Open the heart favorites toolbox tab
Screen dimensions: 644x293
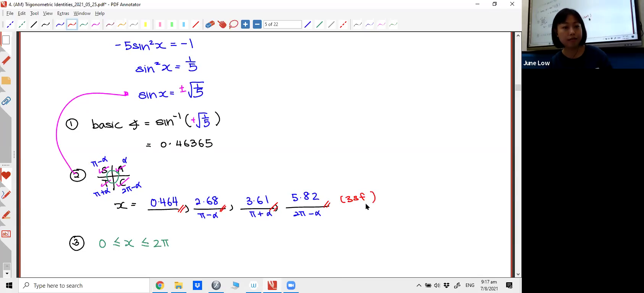6,176
